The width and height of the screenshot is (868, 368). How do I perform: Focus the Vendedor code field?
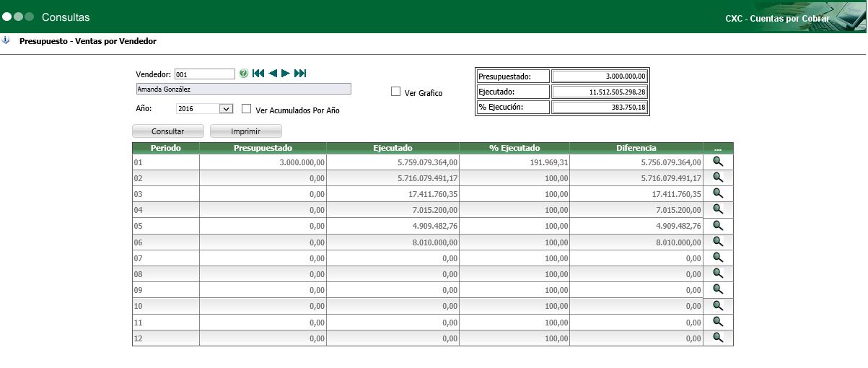(205, 74)
